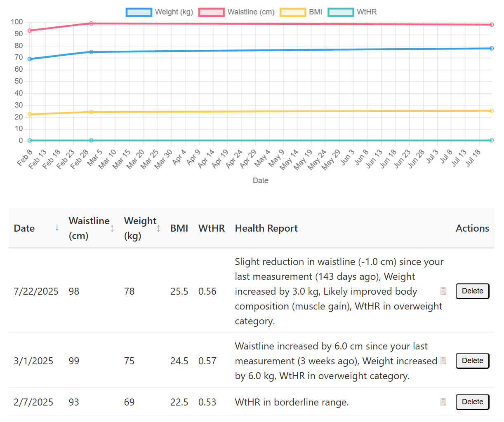Viewport: 504px width, 422px height.
Task: Click the report clipboard icon beside 3/1/2025 entry
Action: tap(443, 361)
